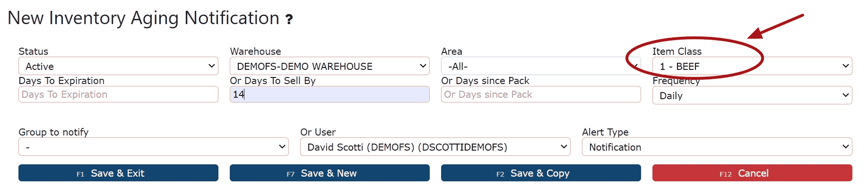Open the Group to notify dropdown

coord(154,147)
